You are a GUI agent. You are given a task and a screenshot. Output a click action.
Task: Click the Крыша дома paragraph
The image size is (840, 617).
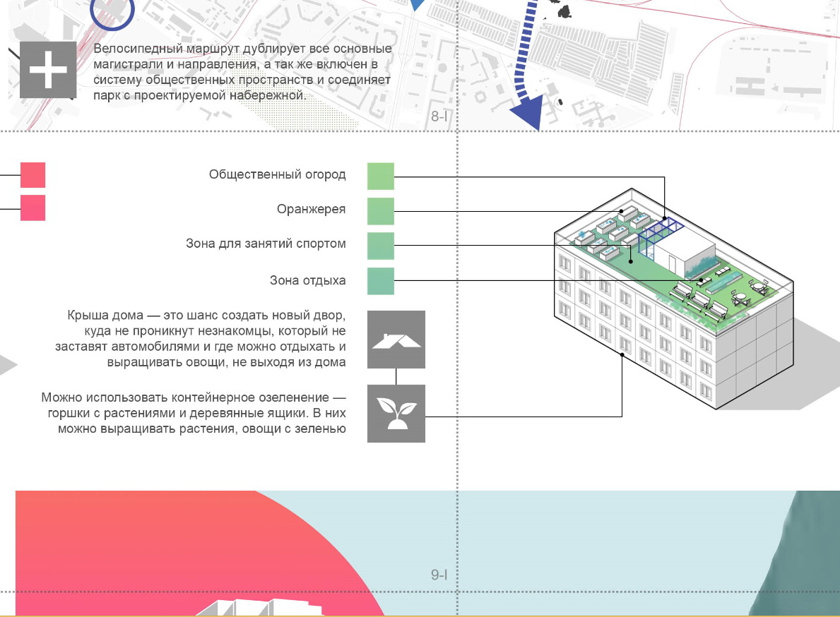click(x=201, y=339)
